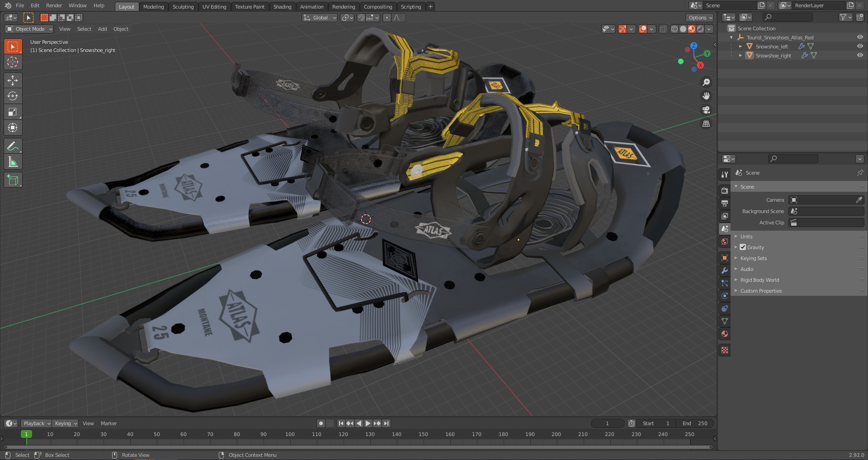Jump to the timeline end frame
The image size is (868, 460).
pyautogui.click(x=386, y=423)
